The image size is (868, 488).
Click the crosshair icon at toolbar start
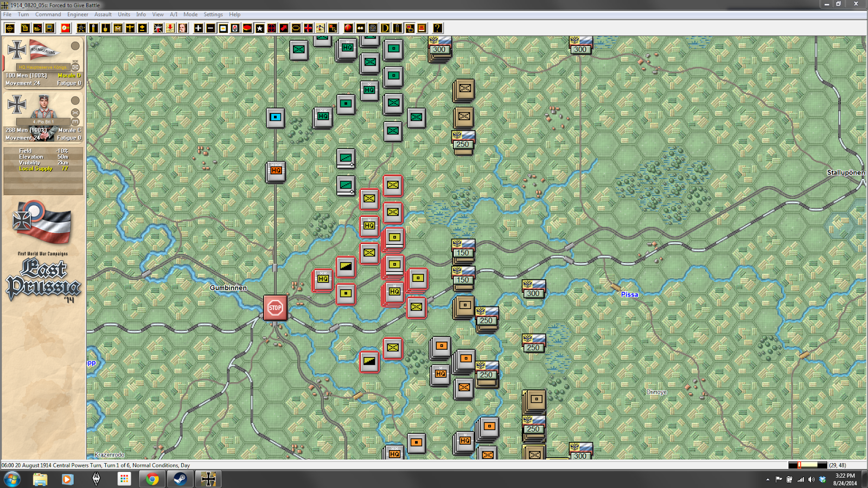tap(10, 28)
